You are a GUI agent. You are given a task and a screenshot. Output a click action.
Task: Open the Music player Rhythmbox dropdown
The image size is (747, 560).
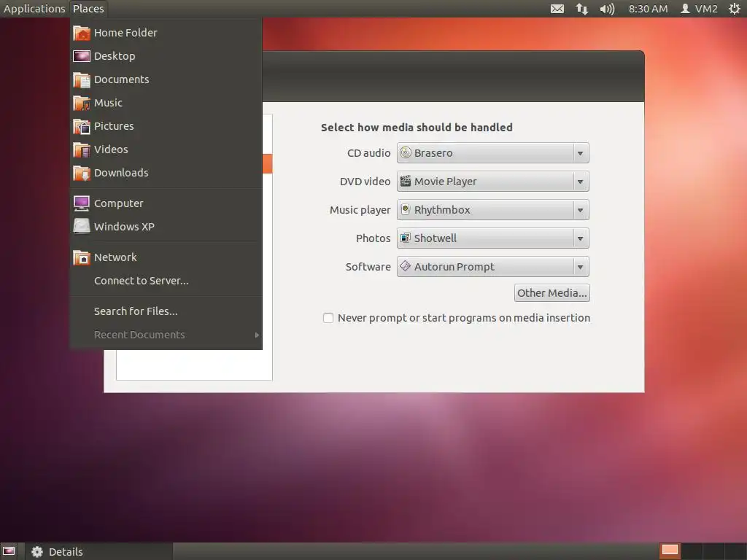(492, 210)
